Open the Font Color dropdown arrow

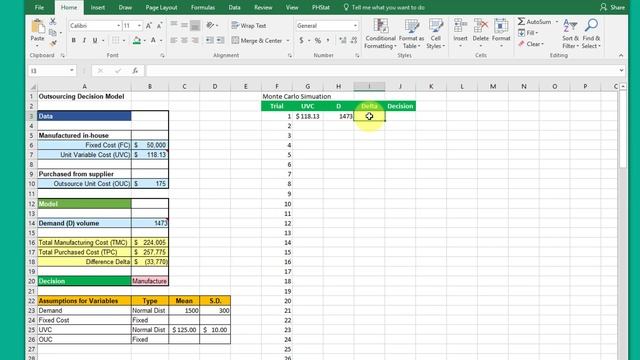click(161, 40)
